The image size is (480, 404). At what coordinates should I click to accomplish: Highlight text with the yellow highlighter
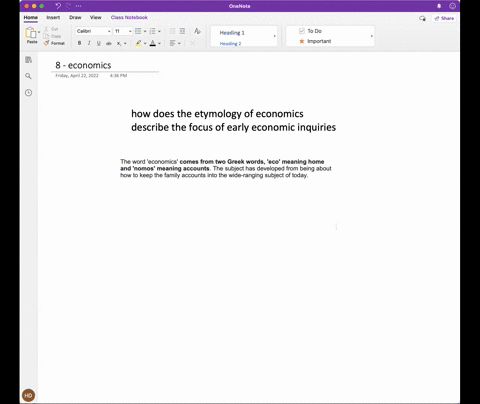coord(139,43)
